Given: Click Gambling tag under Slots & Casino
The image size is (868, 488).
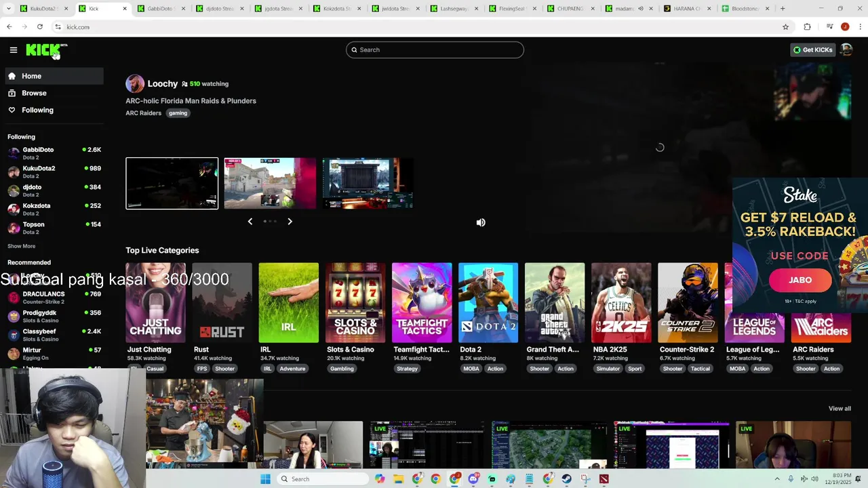Looking at the screenshot, I should coord(342,369).
